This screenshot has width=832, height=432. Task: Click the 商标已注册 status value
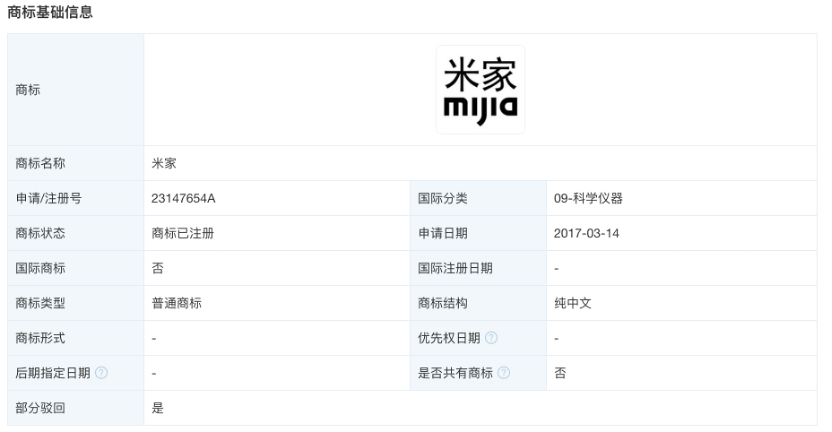point(183,233)
